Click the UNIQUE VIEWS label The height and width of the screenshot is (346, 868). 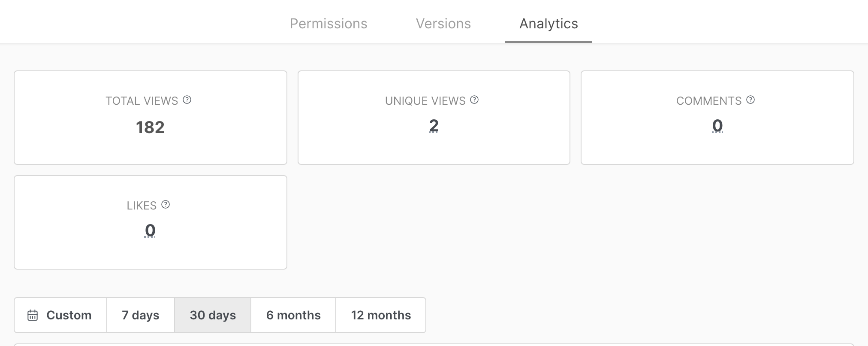pos(425,101)
